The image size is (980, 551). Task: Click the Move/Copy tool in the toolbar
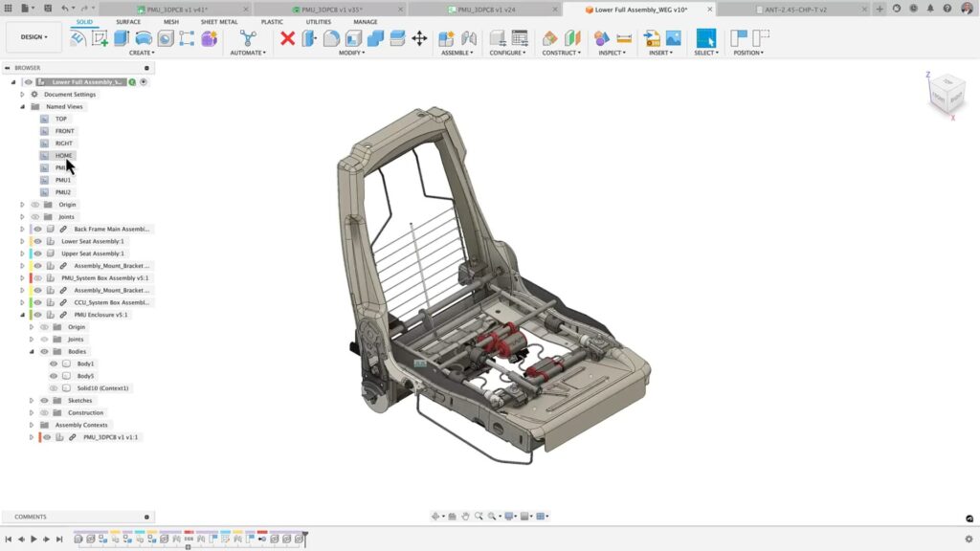(420, 36)
